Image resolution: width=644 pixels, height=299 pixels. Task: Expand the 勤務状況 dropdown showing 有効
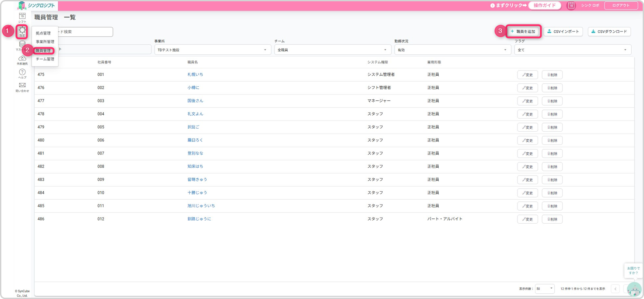coord(452,50)
